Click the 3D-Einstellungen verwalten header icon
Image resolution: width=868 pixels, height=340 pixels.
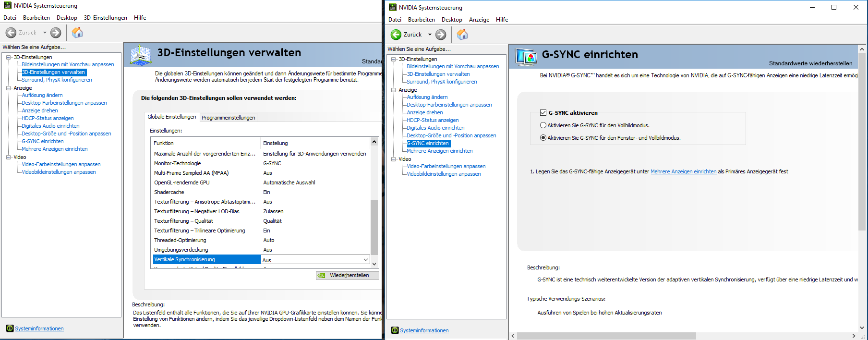coord(141,55)
